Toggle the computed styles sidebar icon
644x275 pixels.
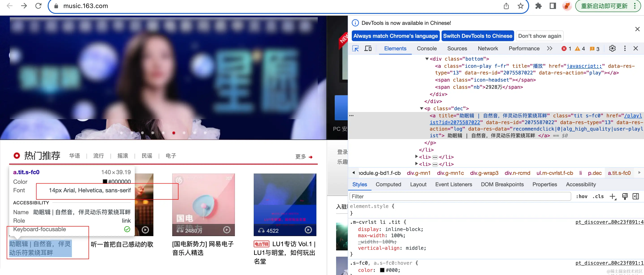tap(635, 196)
